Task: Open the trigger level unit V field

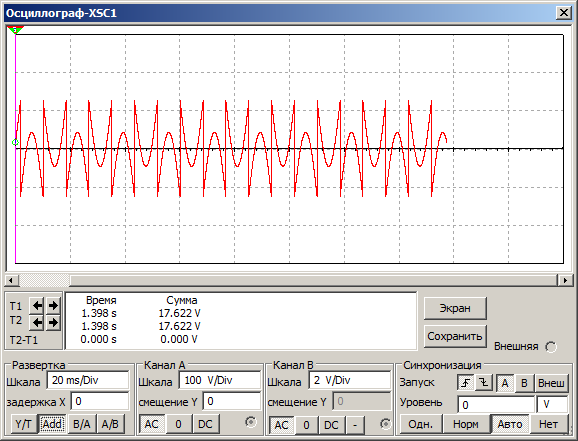Action: tap(552, 405)
